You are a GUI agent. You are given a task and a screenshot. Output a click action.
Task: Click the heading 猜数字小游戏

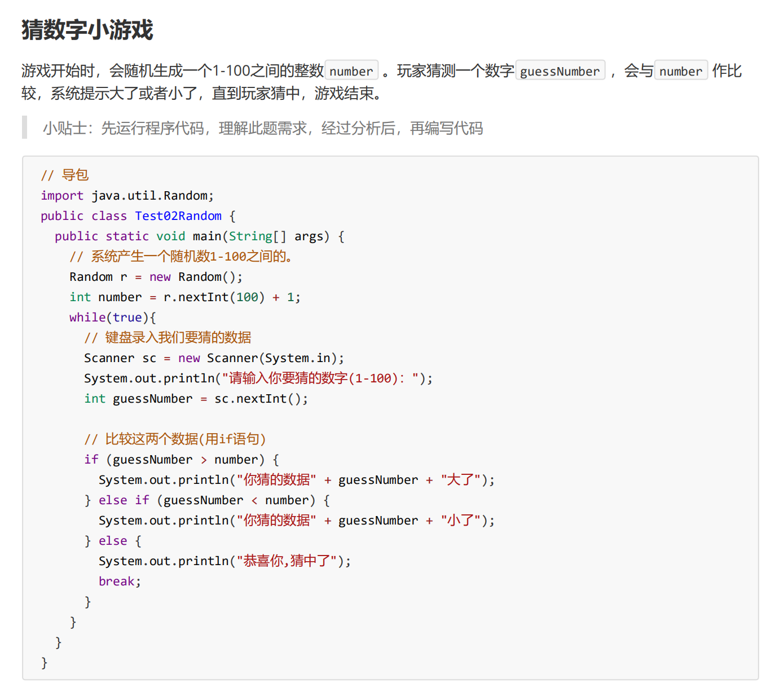[x=87, y=30]
